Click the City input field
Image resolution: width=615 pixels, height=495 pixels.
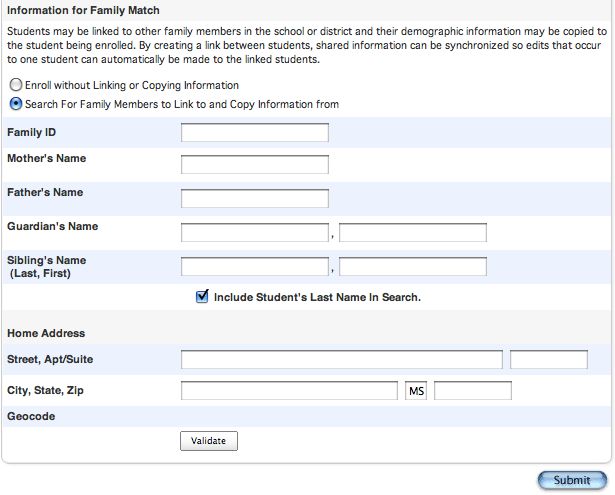pyautogui.click(x=289, y=391)
